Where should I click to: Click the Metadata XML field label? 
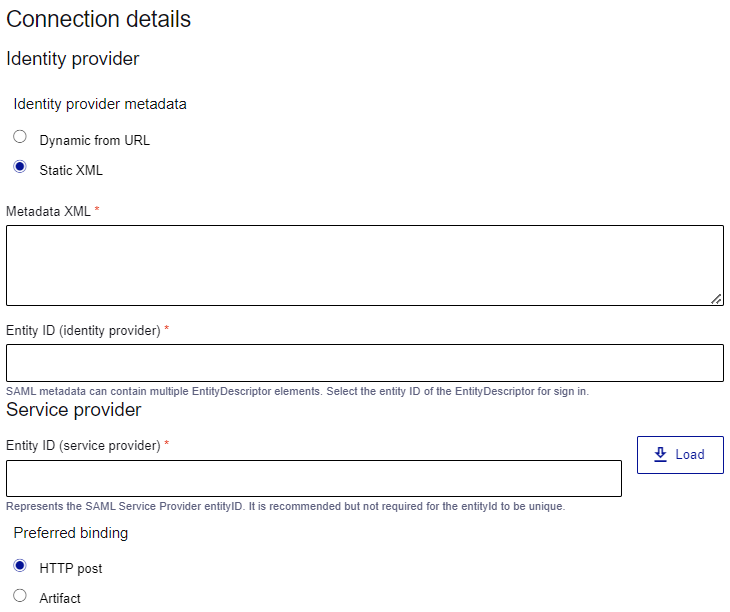click(x=49, y=211)
